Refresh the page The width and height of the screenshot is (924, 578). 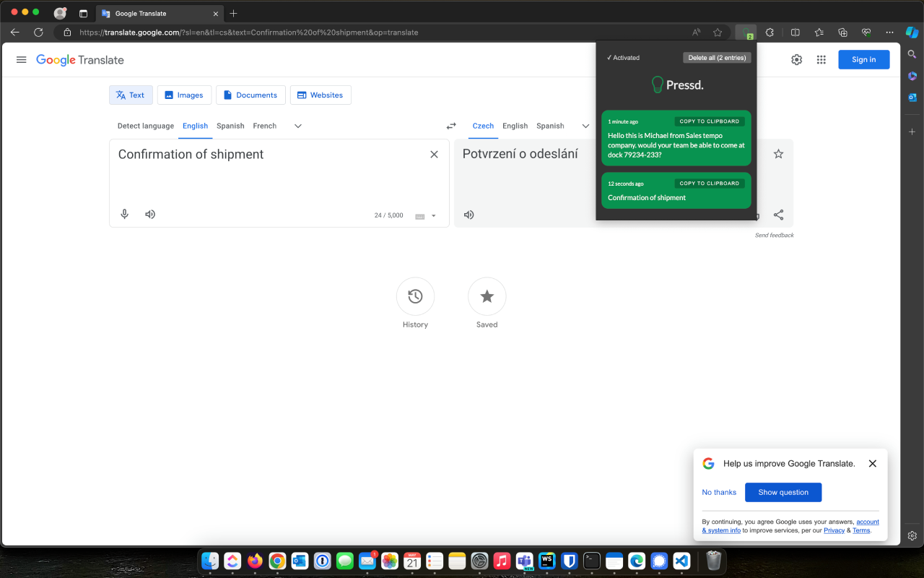coord(38,33)
